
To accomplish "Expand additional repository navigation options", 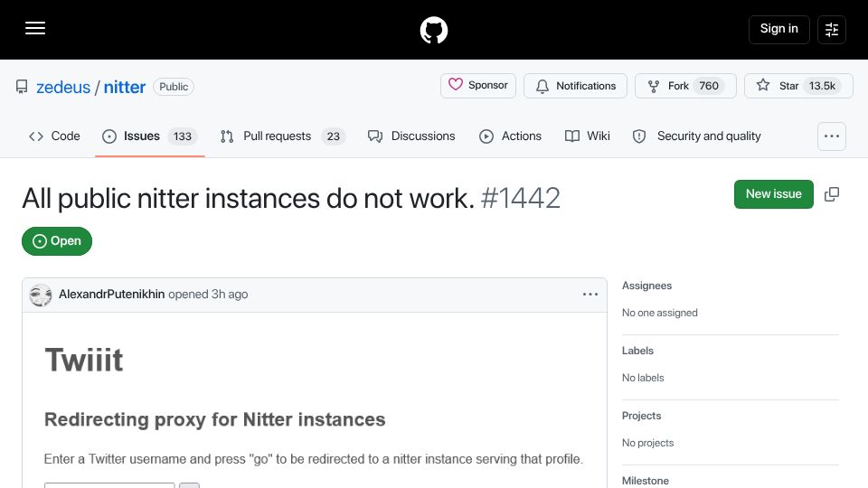I will pos(832,136).
